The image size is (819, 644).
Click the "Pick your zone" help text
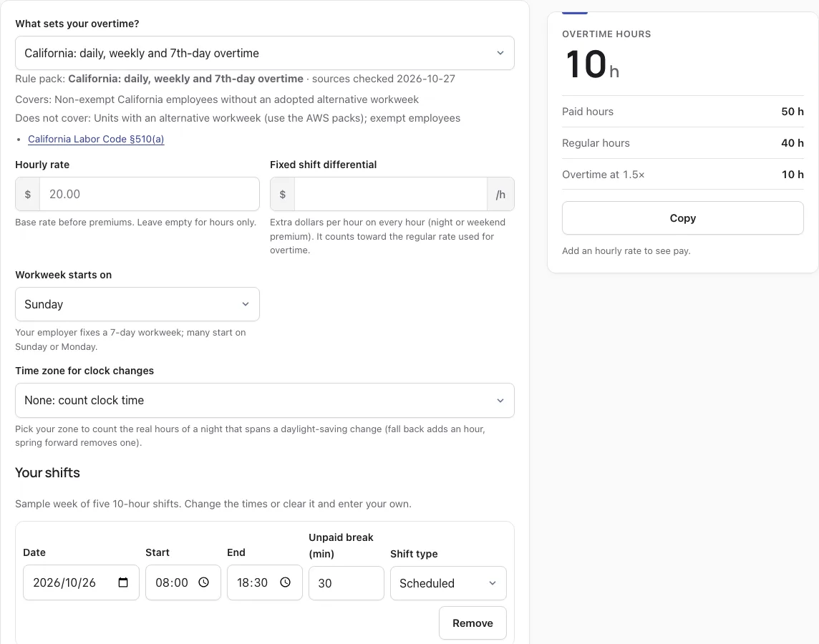[250, 436]
